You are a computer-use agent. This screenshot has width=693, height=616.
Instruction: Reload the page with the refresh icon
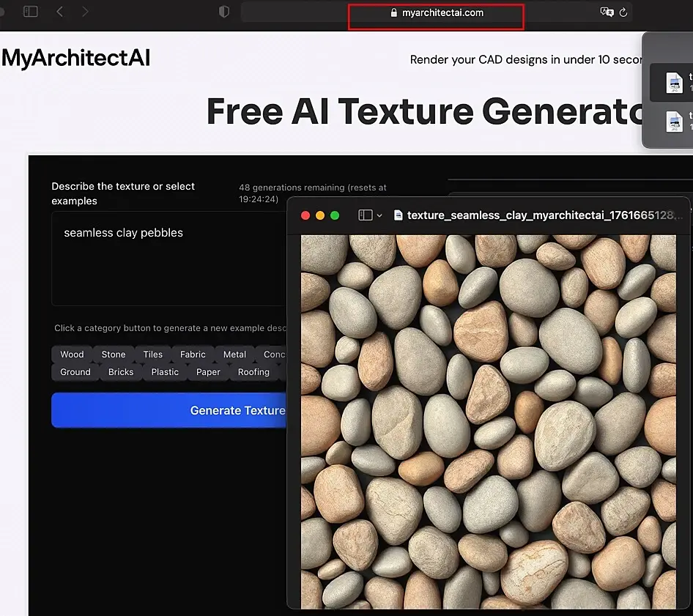623,12
